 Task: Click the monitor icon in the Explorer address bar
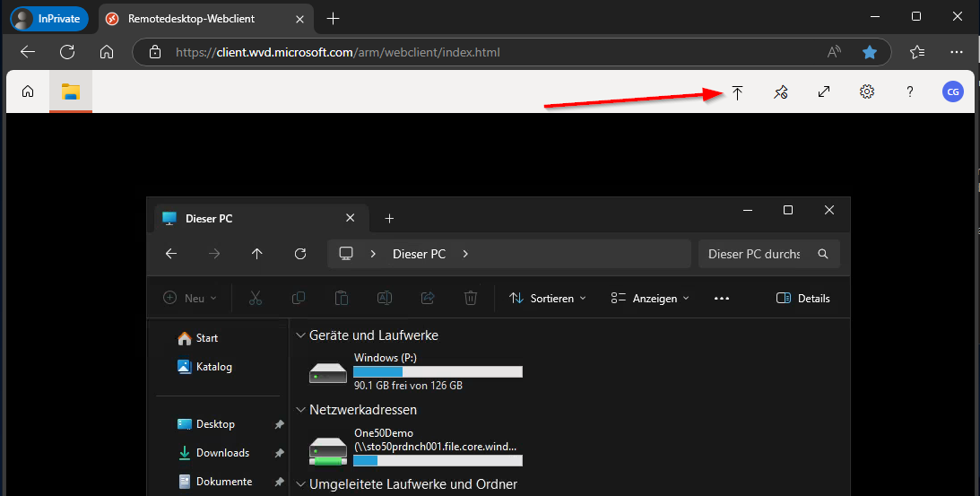pos(346,253)
